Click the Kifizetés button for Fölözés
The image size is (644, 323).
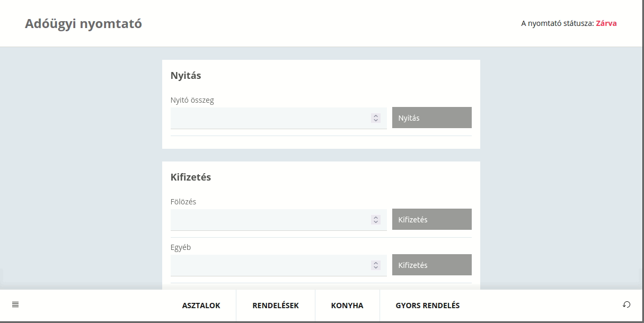pos(432,219)
